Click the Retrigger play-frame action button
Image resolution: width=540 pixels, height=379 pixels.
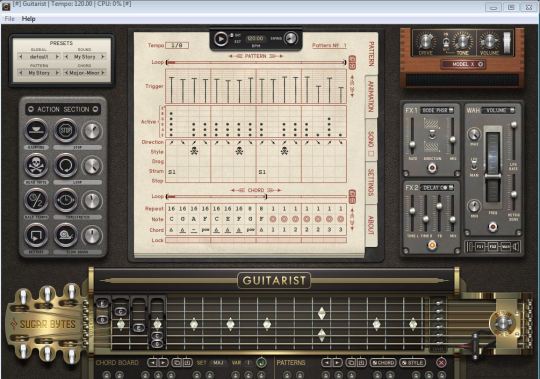[36, 235]
